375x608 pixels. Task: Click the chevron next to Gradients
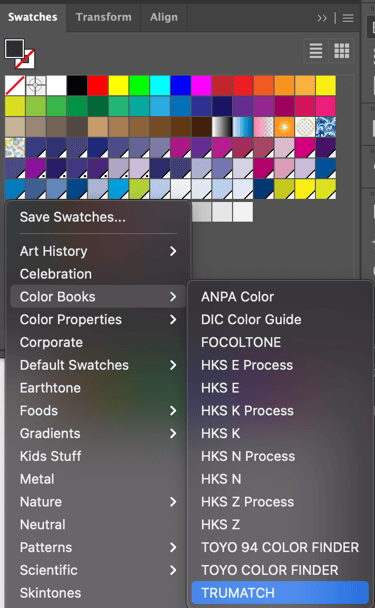(x=173, y=434)
